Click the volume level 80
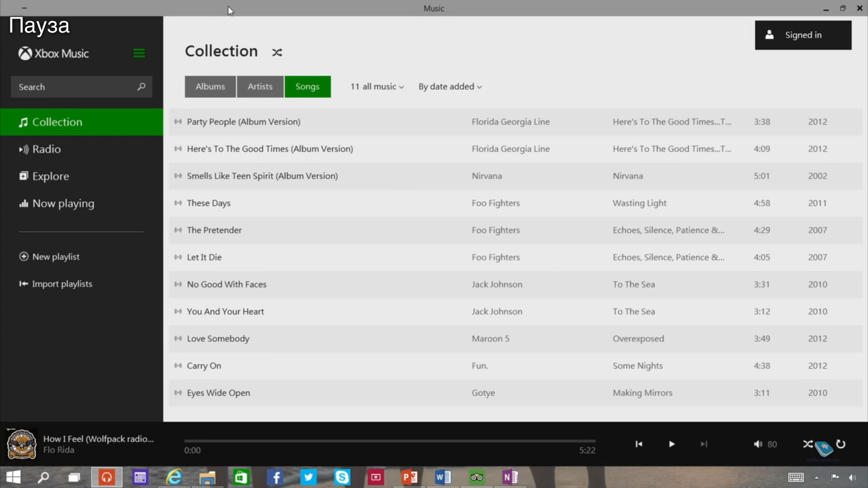The width and height of the screenshot is (868, 488). [772, 445]
